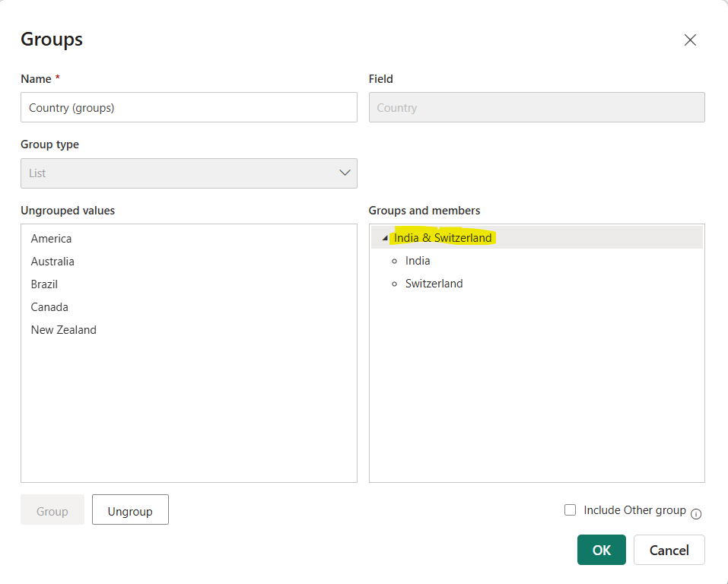
Task: Select New Zealand from the ungrouped list
Action: tap(63, 329)
